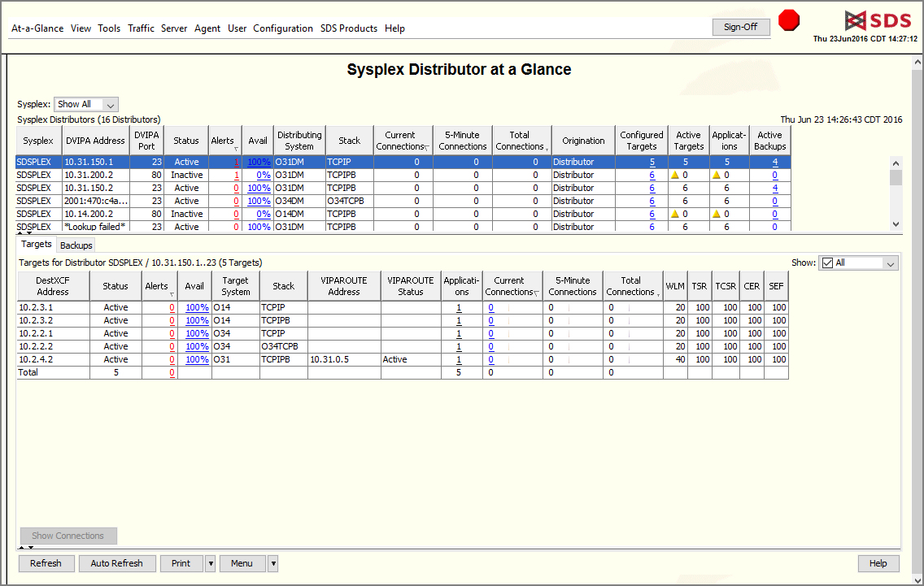
Task: Toggle the Show All checkbox
Action: pyautogui.click(x=827, y=263)
